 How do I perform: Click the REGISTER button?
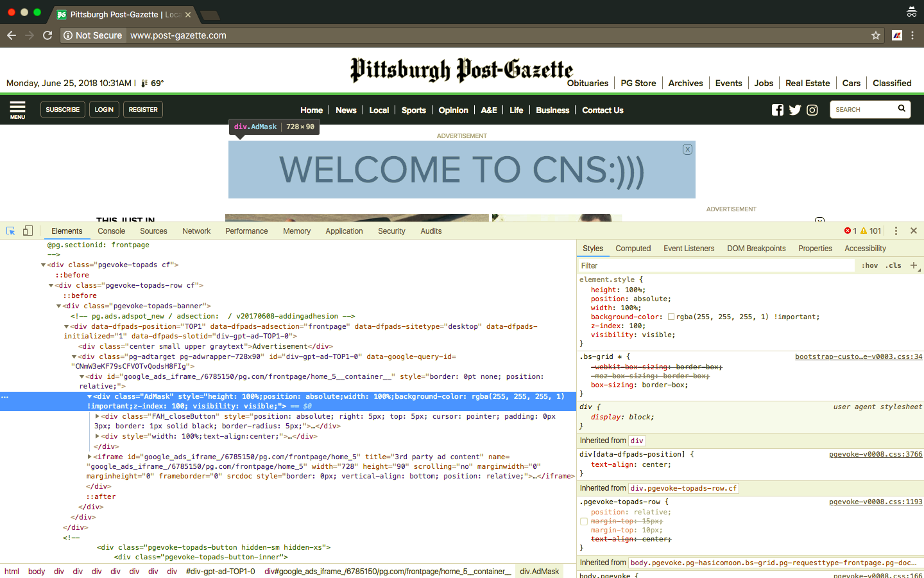[x=143, y=110]
